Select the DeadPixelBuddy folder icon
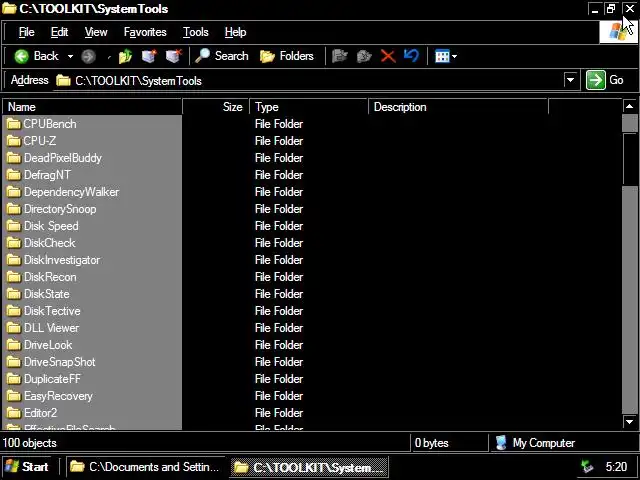 click(x=13, y=158)
